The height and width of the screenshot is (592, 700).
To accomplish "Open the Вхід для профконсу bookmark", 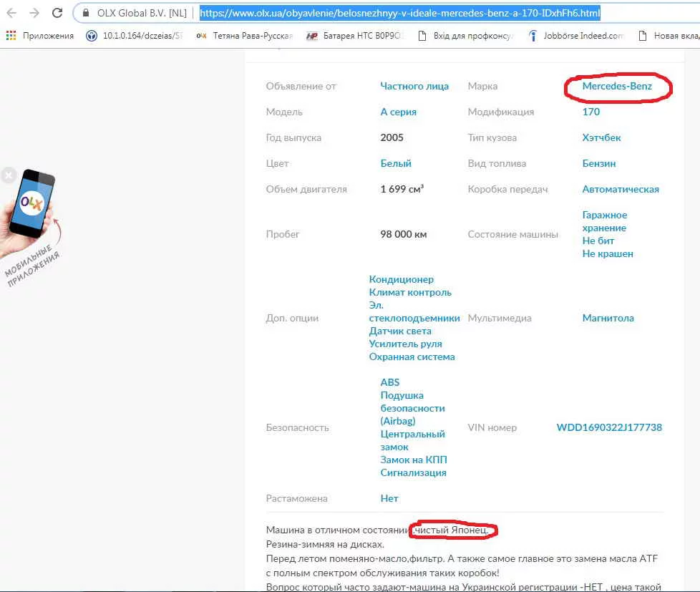I will coord(465,36).
